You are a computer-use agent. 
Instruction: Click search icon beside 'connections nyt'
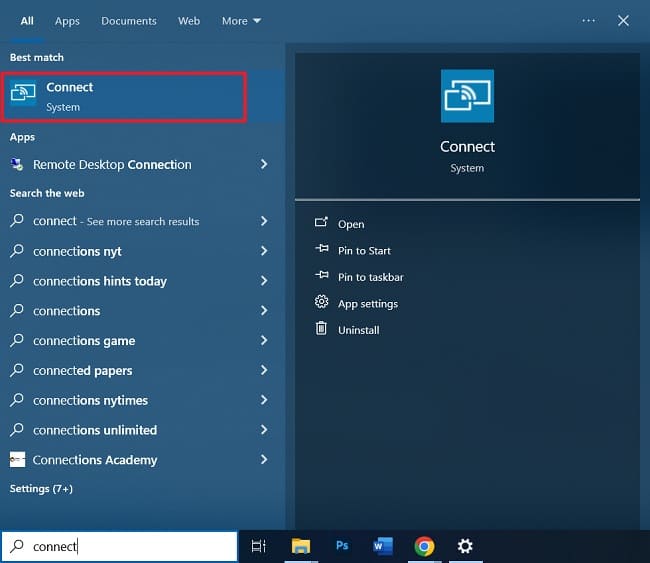click(17, 250)
